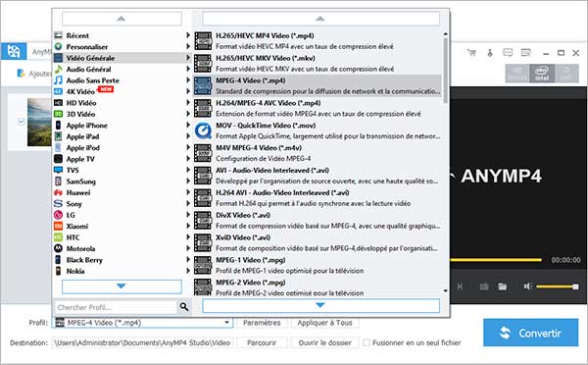This screenshot has height=365, width=588.
Task: Click the AnyMP4 app logo icon
Action: pyautogui.click(x=14, y=51)
